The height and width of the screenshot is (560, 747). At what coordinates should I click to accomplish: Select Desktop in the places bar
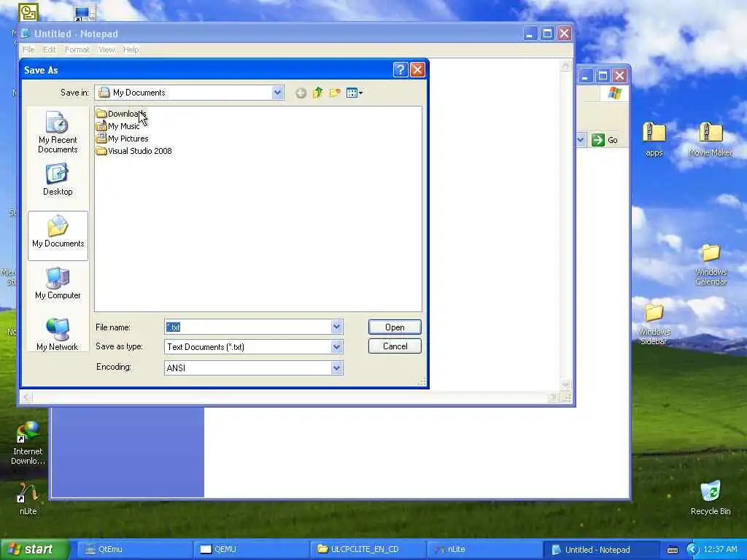pyautogui.click(x=58, y=180)
